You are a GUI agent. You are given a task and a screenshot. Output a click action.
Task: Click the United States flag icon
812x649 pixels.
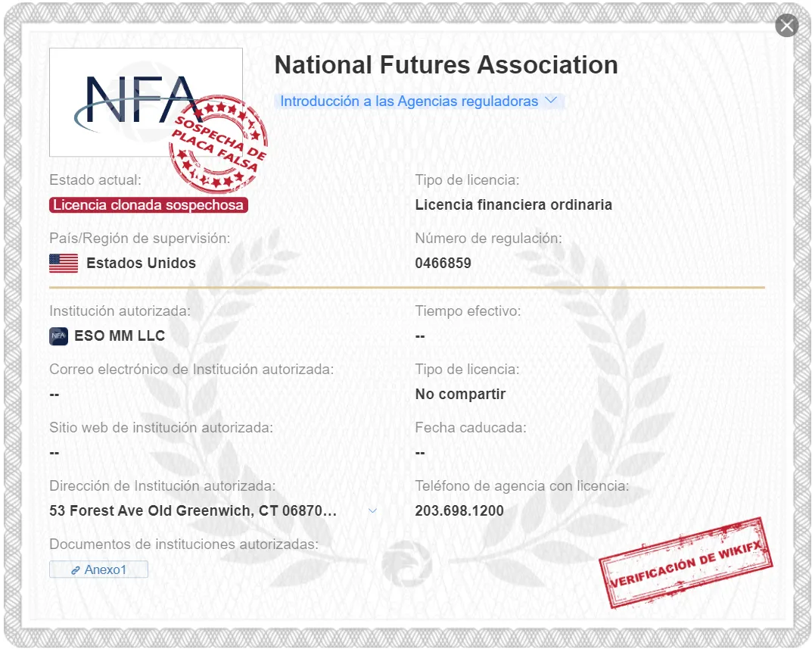click(64, 264)
